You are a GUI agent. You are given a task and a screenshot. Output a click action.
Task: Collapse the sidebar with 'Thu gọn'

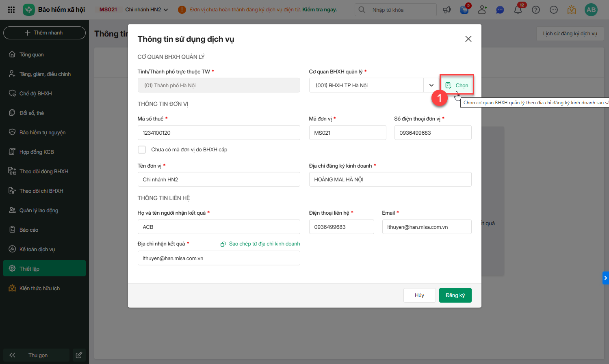[x=37, y=355]
